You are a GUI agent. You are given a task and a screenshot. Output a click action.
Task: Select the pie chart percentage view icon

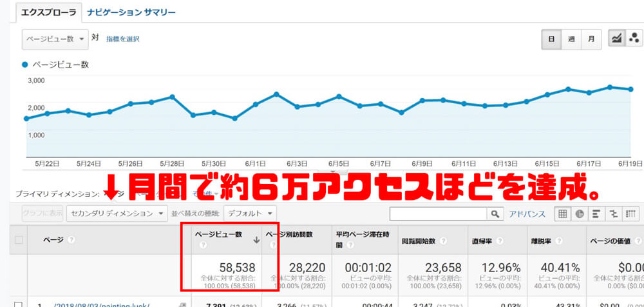point(580,213)
